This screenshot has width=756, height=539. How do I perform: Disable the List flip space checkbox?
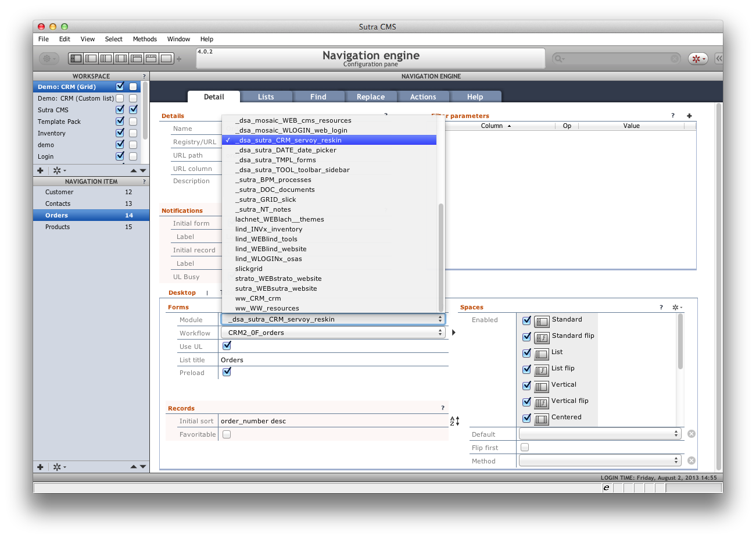(526, 369)
